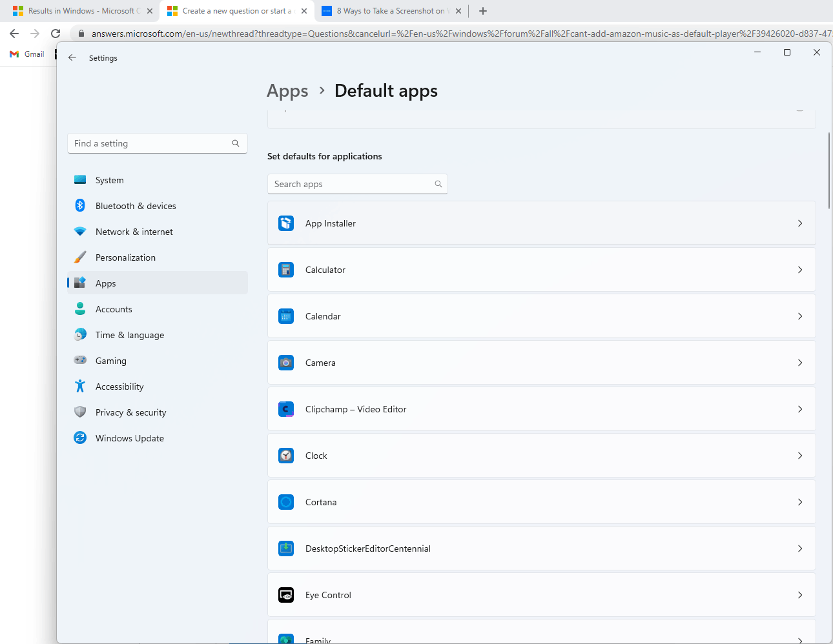Click the Time & language globe icon
Screen dimensions: 833x644
[80, 334]
